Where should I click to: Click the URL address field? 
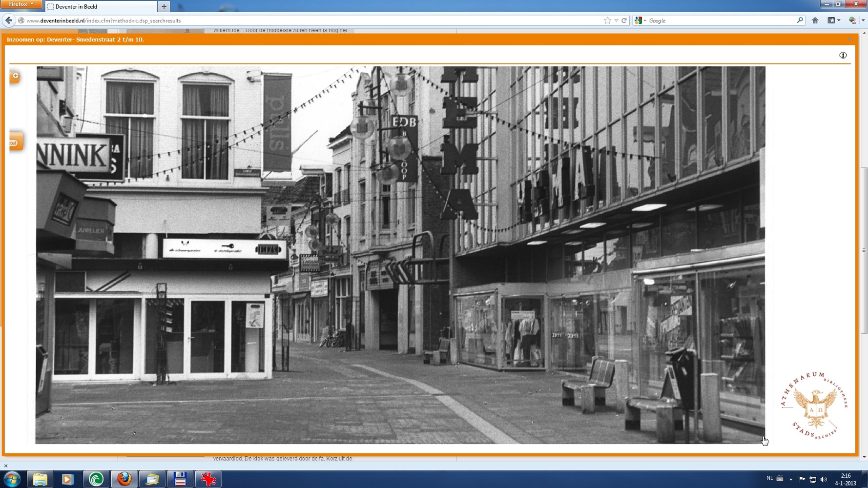(312, 20)
